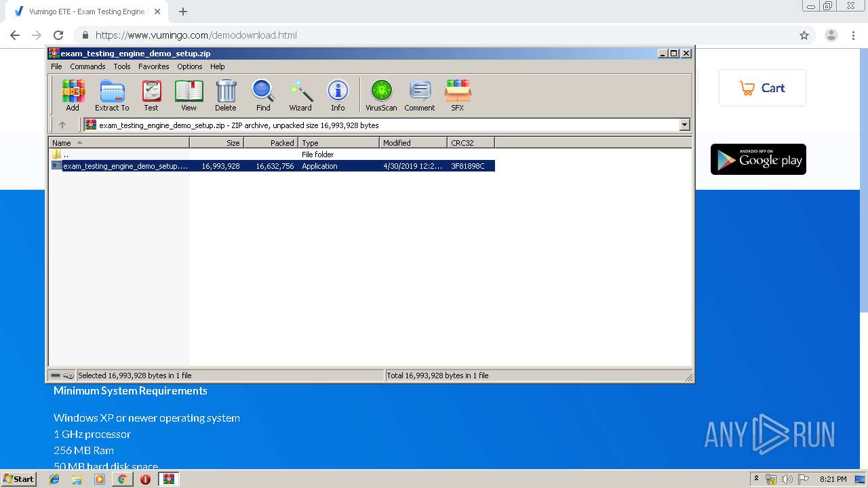Expand the archive path dropdown

coord(684,125)
